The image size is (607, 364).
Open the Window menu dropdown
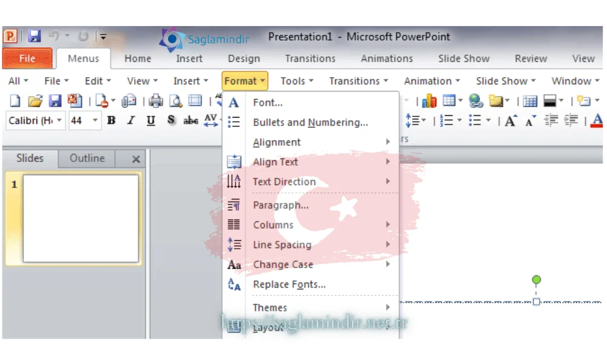[x=575, y=81]
